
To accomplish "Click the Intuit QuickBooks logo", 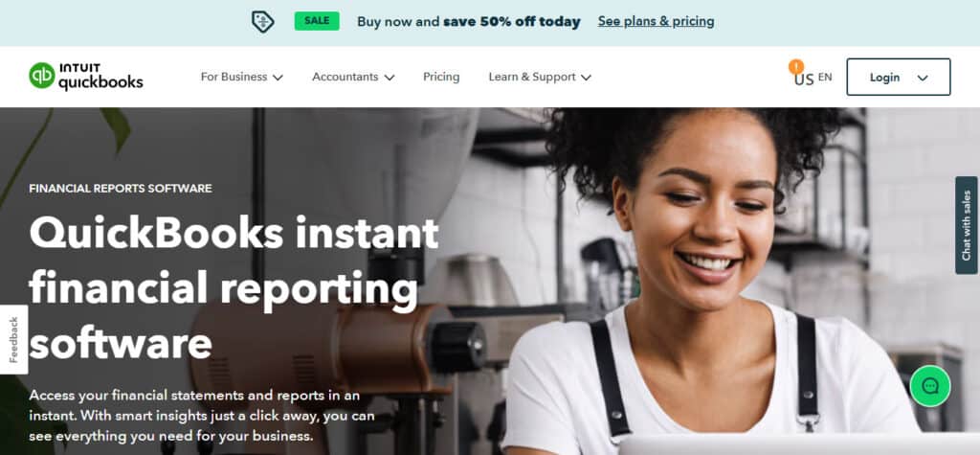I will click(85, 77).
